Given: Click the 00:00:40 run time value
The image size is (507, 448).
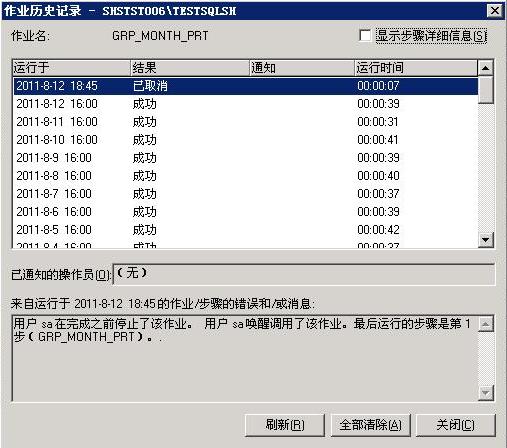Looking at the screenshot, I should (378, 176).
